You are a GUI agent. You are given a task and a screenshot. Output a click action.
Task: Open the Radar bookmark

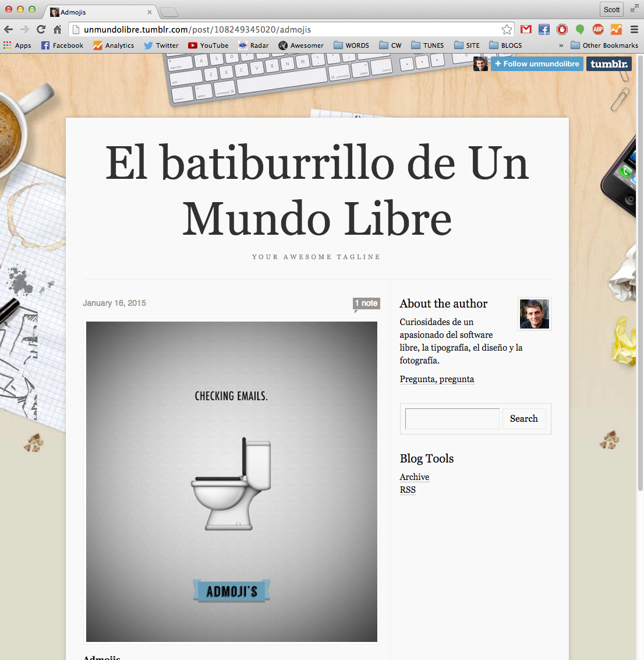[x=253, y=45]
